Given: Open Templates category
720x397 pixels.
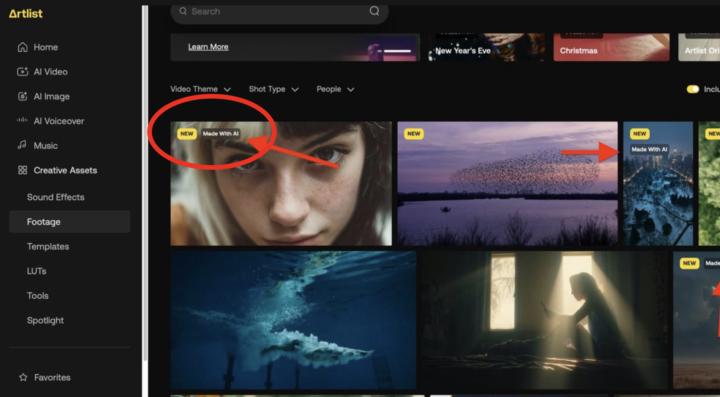Looking at the screenshot, I should tap(48, 246).
